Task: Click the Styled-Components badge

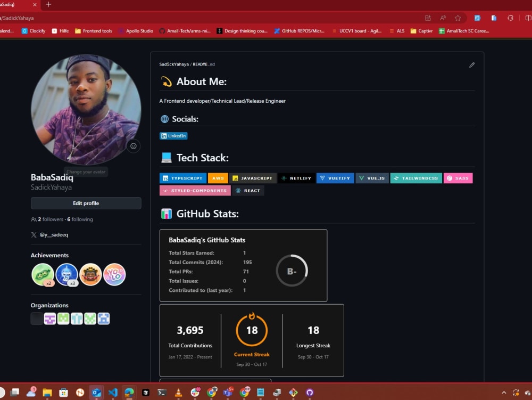Action: click(195, 191)
